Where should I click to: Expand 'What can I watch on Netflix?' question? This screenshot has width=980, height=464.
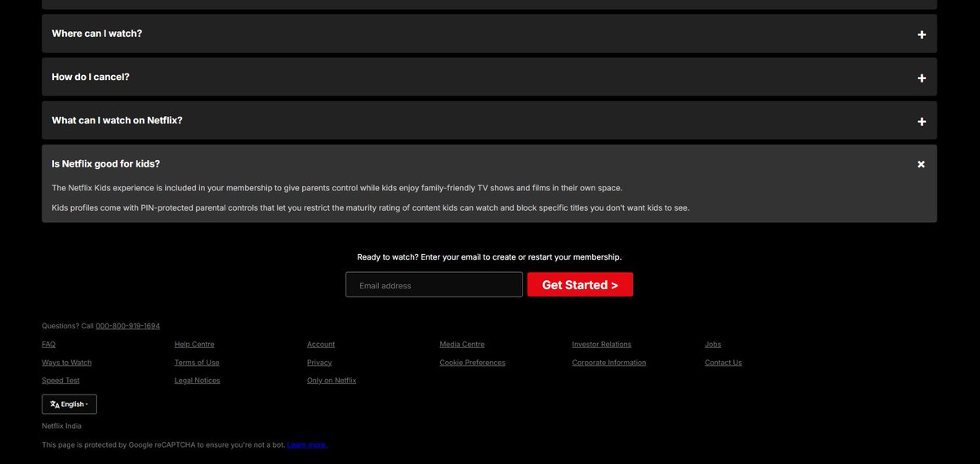coord(489,120)
